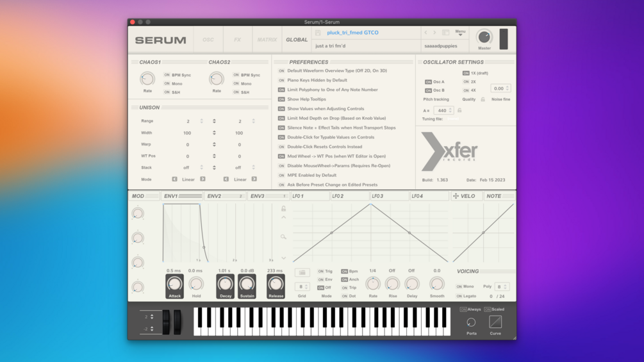Click author name saaaadpuppies
Screen dimensions: 644x362
pos(441,46)
